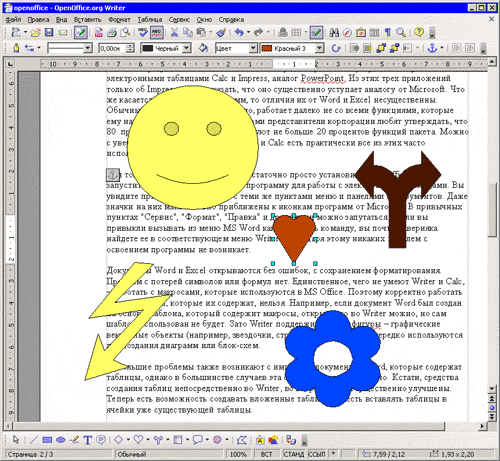This screenshot has width=500, height=461.
Task: Increase line width with the up spinner
Action: click(x=130, y=46)
